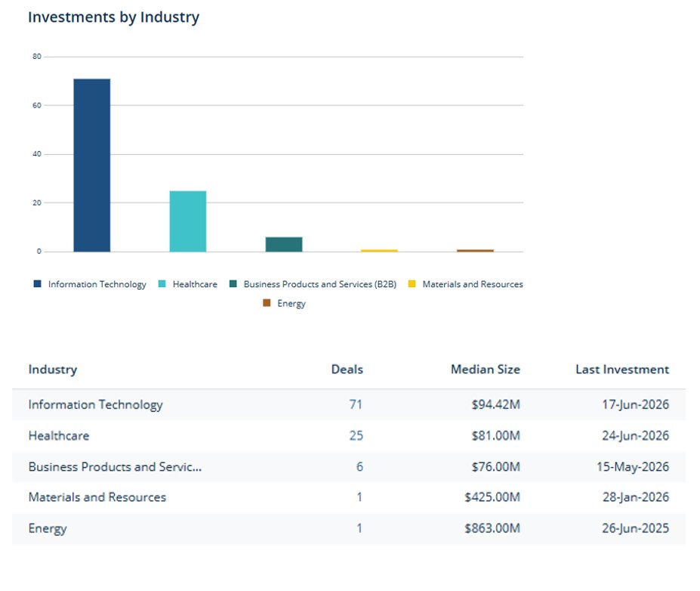The height and width of the screenshot is (591, 700).
Task: Sort by the Last Investment column header
Action: click(622, 370)
